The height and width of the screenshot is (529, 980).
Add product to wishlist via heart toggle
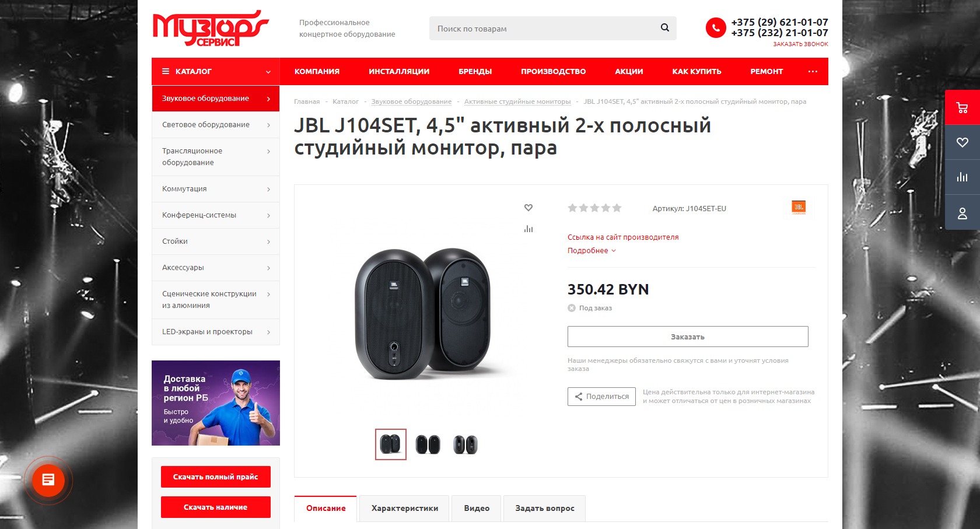tap(528, 208)
